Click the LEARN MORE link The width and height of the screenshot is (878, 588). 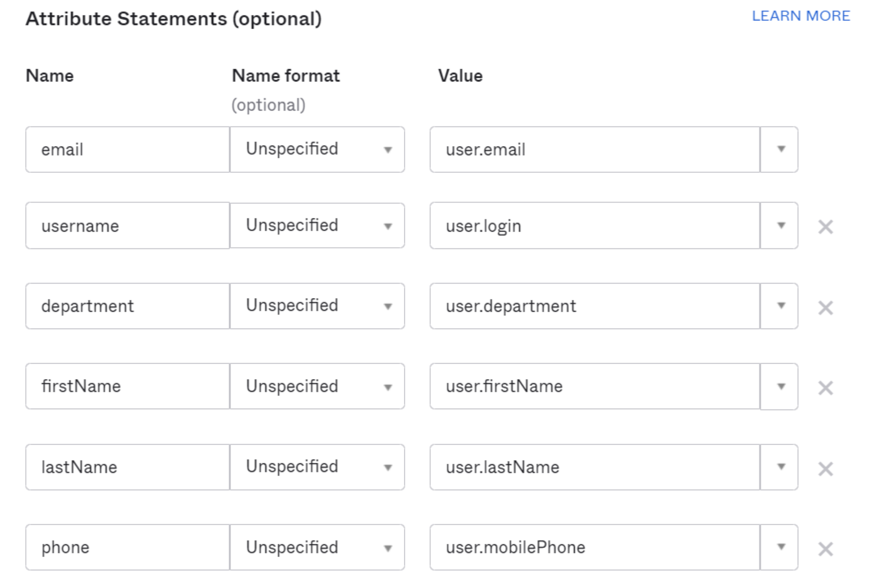(801, 16)
